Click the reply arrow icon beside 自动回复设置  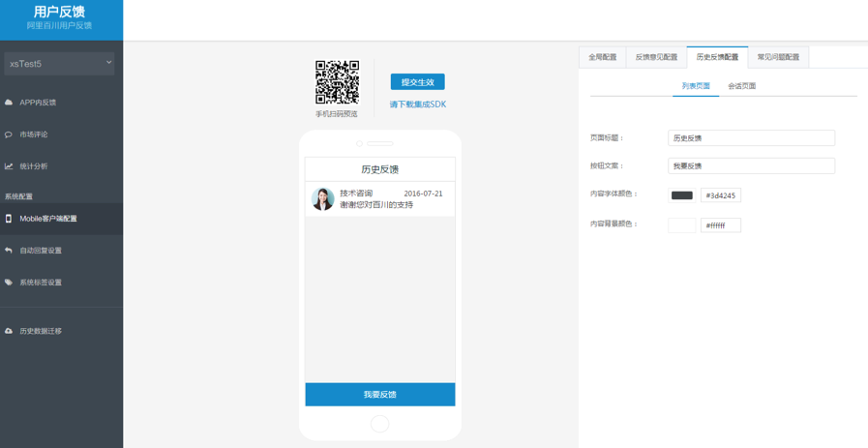coord(9,251)
